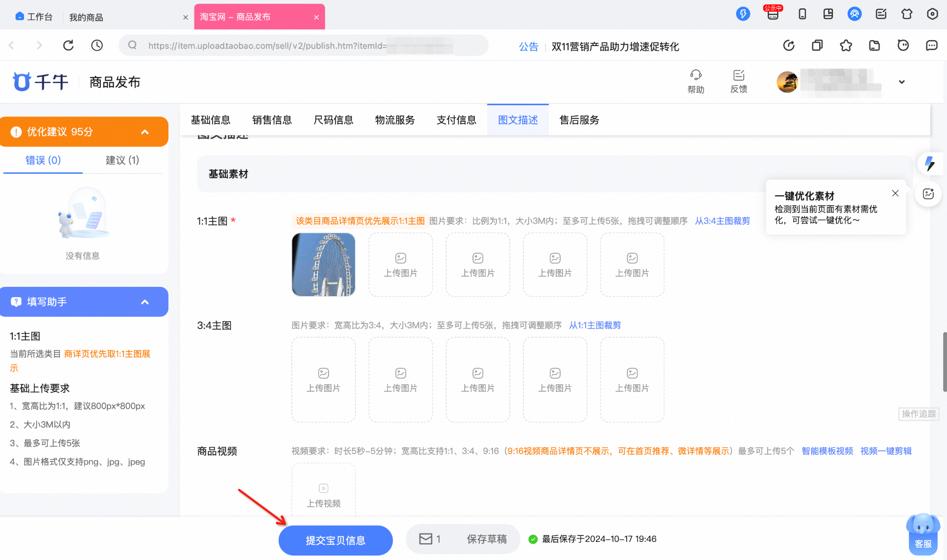Select the 建议 (1) tab
The width and height of the screenshot is (947, 560).
[x=122, y=160]
